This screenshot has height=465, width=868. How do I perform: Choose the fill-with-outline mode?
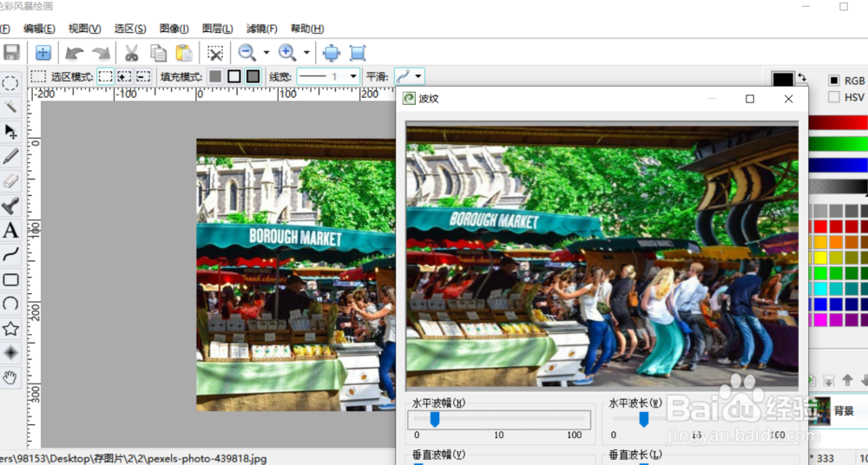point(253,76)
